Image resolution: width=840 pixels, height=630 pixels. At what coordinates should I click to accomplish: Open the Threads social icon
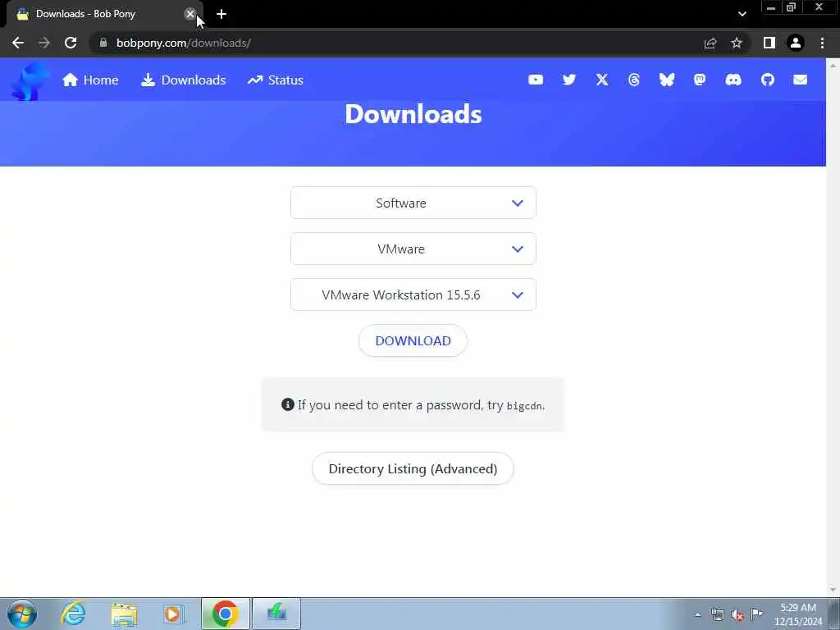pos(634,80)
